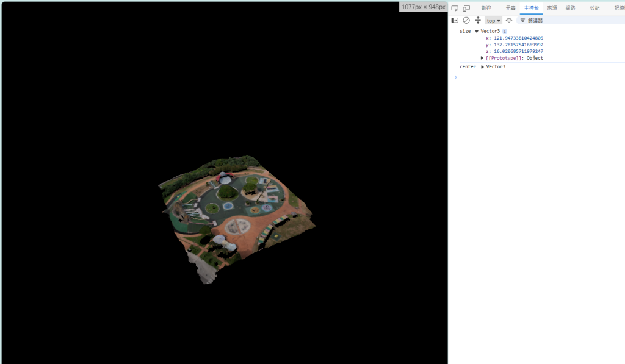Click the z value 16.020685711979247
625x364 pixels.
[519, 51]
